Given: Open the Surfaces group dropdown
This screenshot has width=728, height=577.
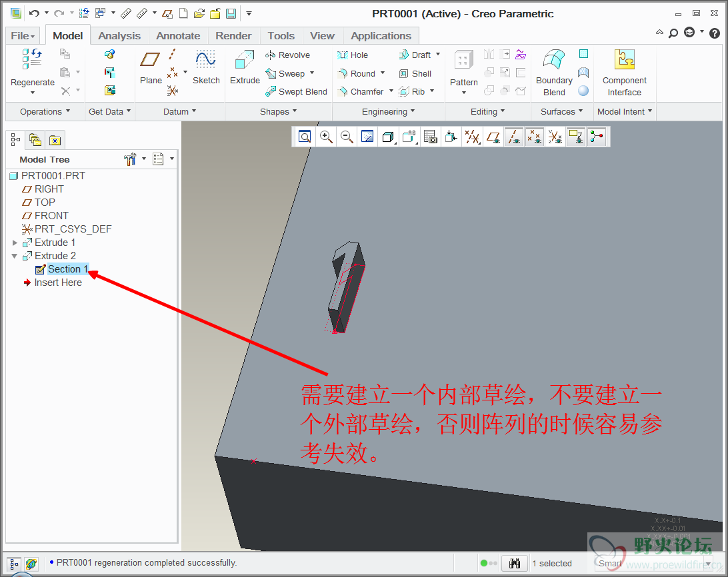Looking at the screenshot, I should [x=561, y=111].
